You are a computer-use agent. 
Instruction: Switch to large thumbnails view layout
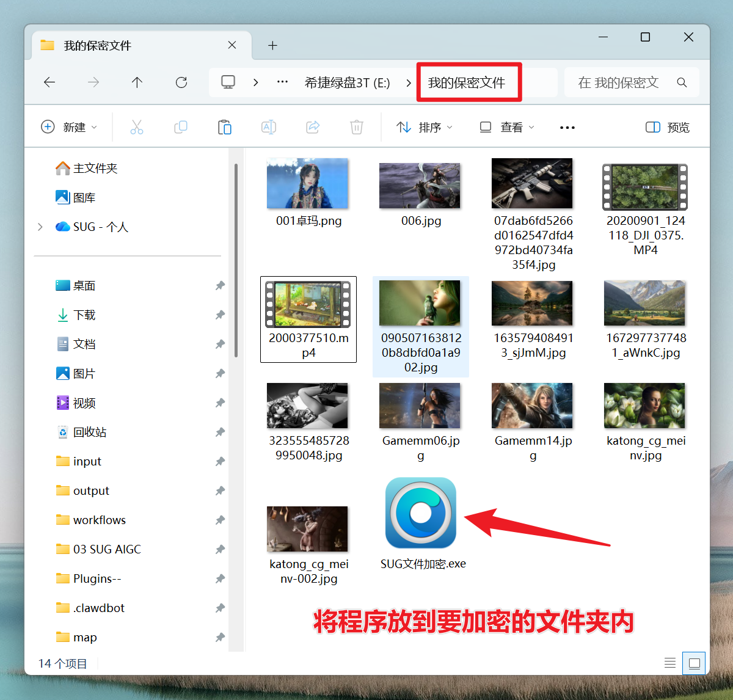(694, 663)
